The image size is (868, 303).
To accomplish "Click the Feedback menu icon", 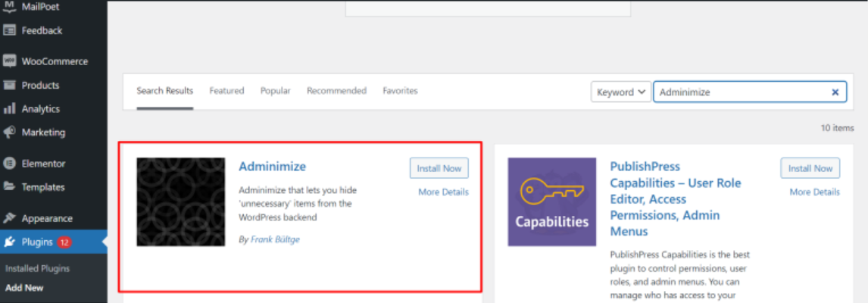I will click(9, 31).
